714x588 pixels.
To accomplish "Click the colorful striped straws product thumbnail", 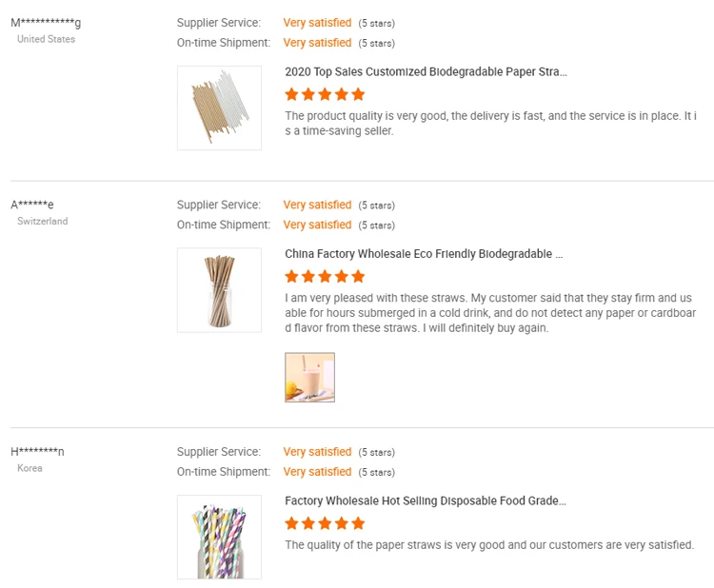I will (x=219, y=537).
